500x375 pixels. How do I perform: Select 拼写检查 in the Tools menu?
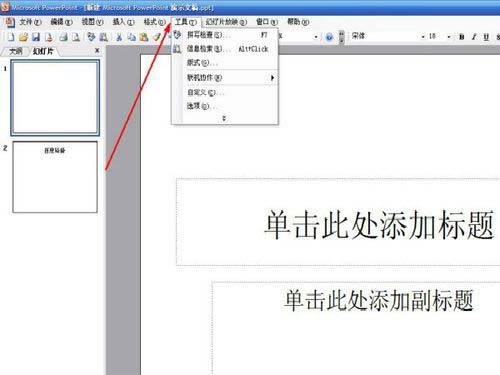click(225, 35)
